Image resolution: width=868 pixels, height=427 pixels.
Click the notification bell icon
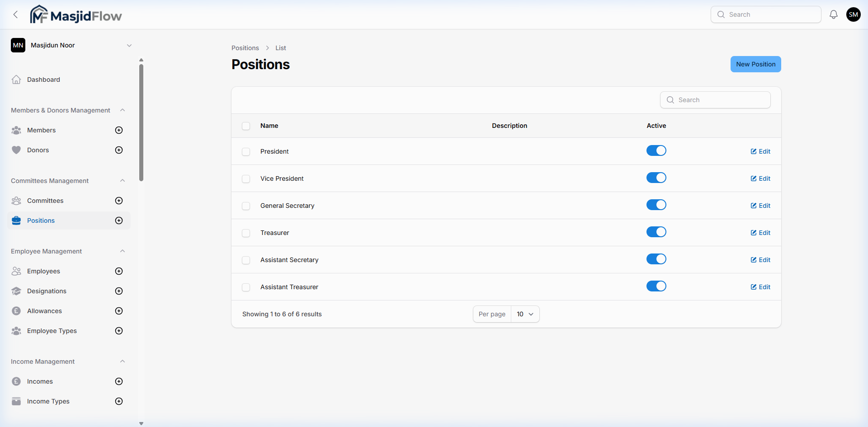click(x=833, y=14)
